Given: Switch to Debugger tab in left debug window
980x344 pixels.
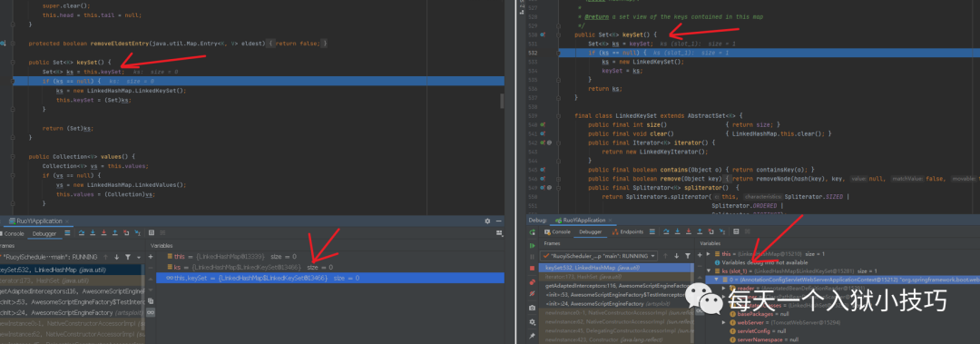Looking at the screenshot, I should point(44,233).
